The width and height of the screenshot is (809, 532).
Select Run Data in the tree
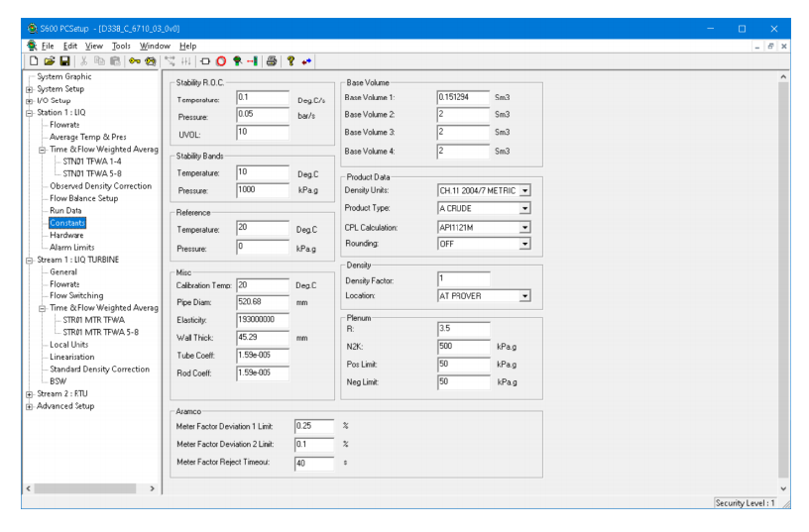(x=65, y=211)
